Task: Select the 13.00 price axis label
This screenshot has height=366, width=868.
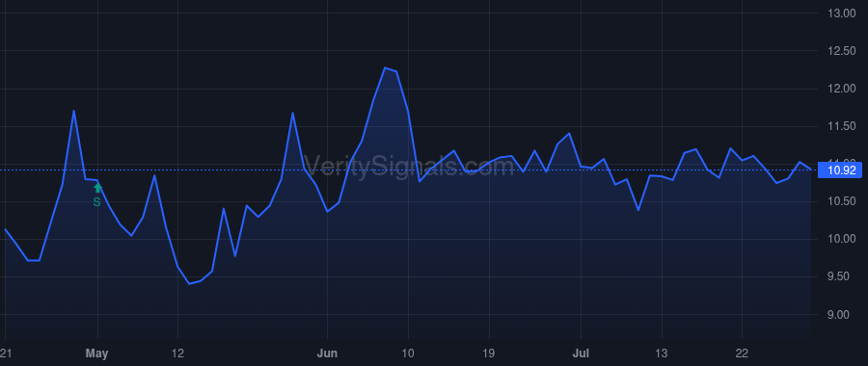Action: coord(841,13)
